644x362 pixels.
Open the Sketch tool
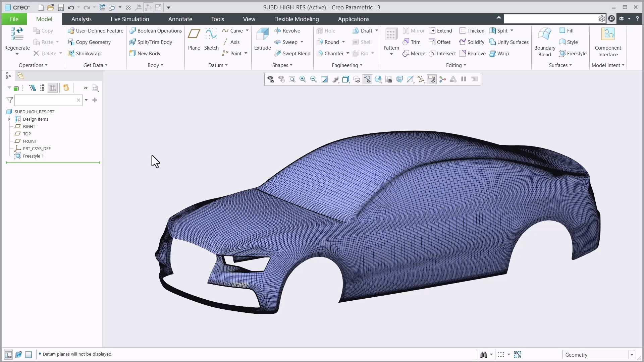tap(211, 39)
